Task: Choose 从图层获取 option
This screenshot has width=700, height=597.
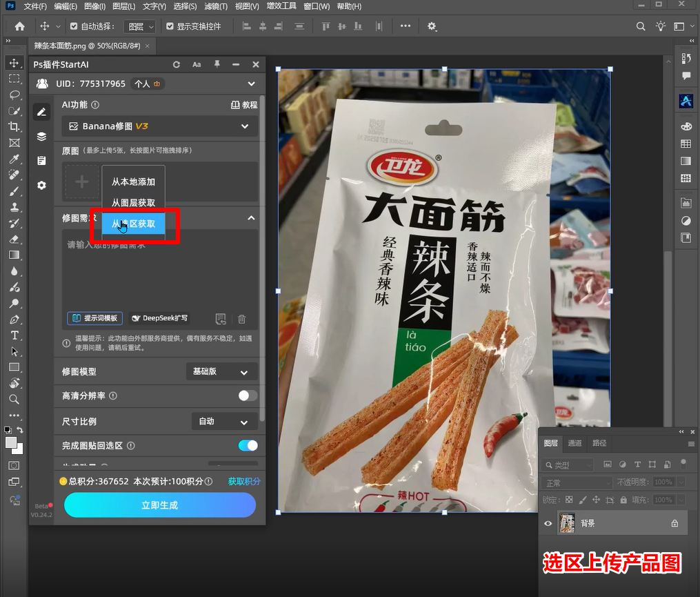Action: [x=134, y=203]
